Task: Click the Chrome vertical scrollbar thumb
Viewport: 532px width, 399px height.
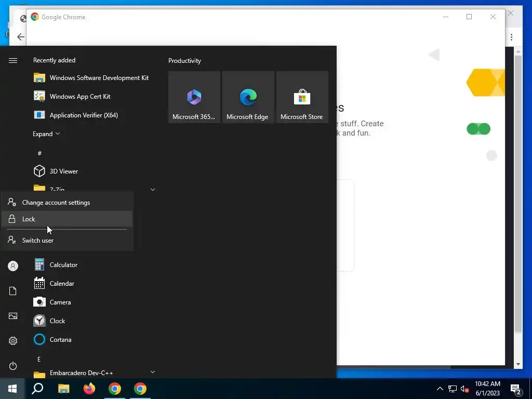Action: pyautogui.click(x=518, y=194)
